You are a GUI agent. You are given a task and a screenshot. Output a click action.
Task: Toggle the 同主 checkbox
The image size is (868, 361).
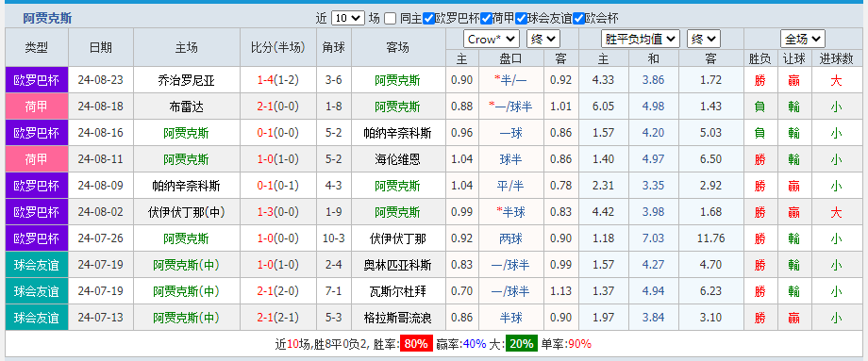pyautogui.click(x=391, y=18)
